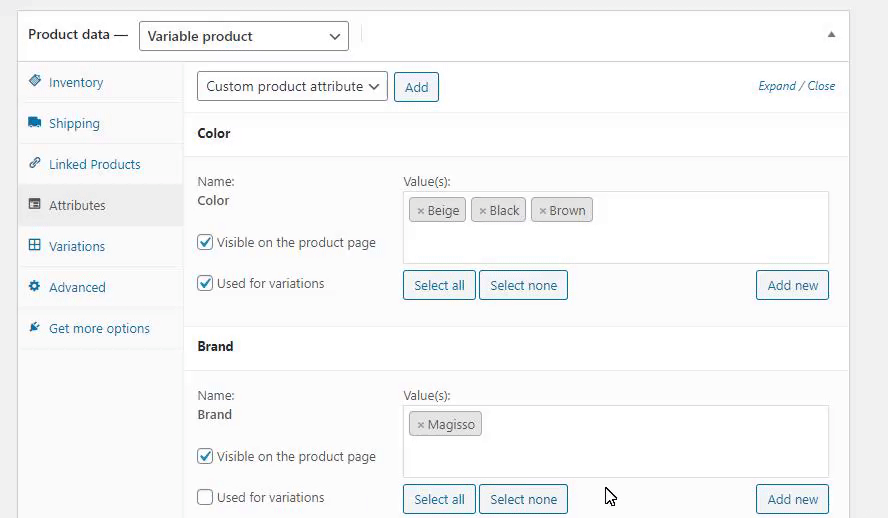Click the Add attribute button
888x518 pixels.
coord(416,87)
